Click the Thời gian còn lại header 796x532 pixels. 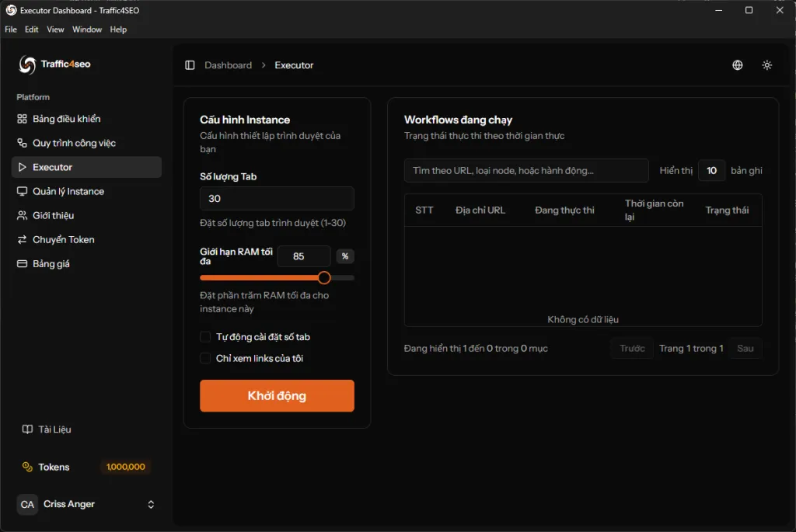(x=654, y=210)
